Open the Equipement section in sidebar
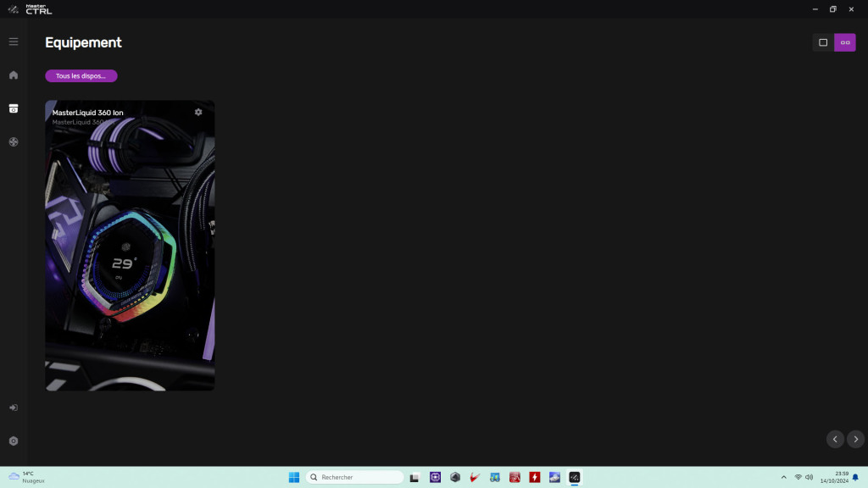 point(14,108)
